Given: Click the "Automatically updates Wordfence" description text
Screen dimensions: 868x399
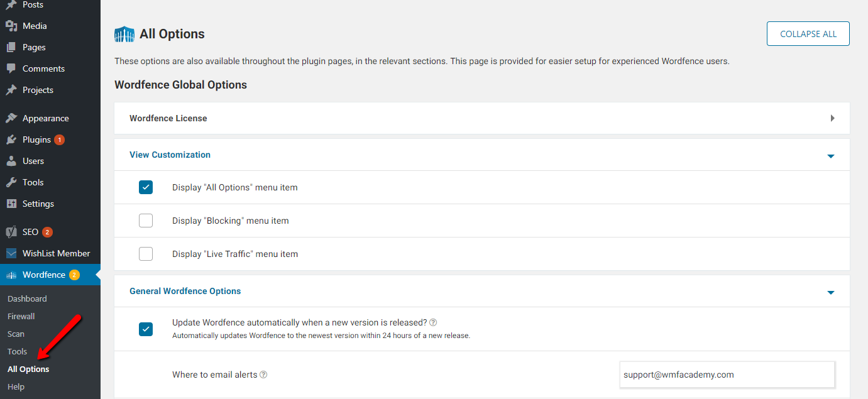Looking at the screenshot, I should pyautogui.click(x=321, y=336).
